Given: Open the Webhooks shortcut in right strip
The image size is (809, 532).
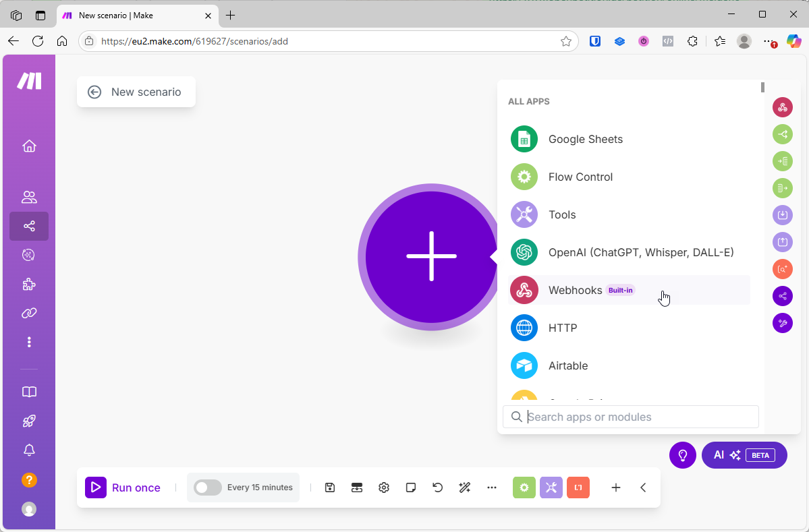Looking at the screenshot, I should tap(782, 107).
